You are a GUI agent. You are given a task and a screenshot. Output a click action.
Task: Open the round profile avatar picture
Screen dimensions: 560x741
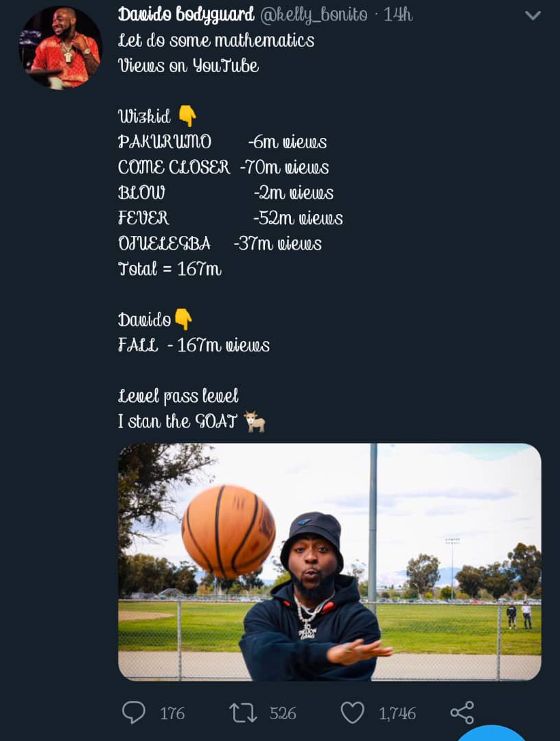coord(60,47)
